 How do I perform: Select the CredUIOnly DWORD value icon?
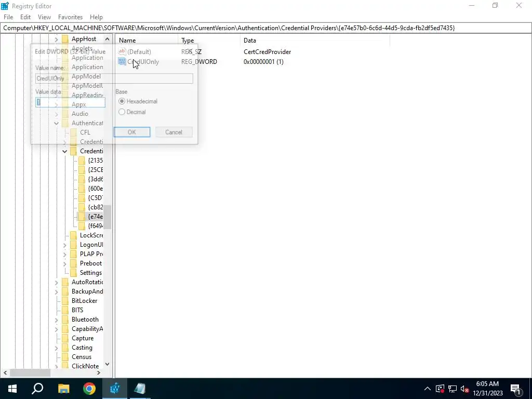(122, 61)
